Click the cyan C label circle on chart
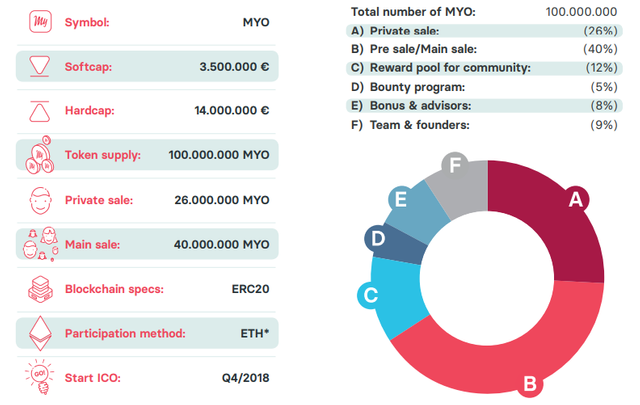 click(x=370, y=295)
